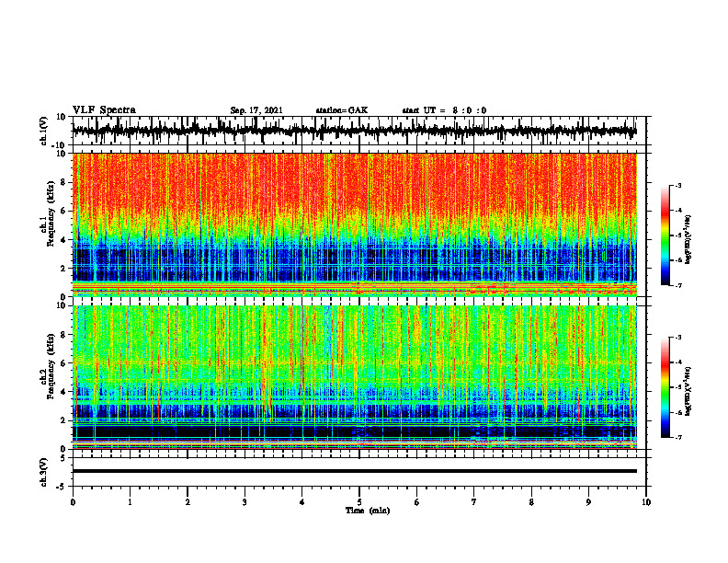Click time axis tick label "5"
Screen dimensions: 728x563
[x=359, y=502]
